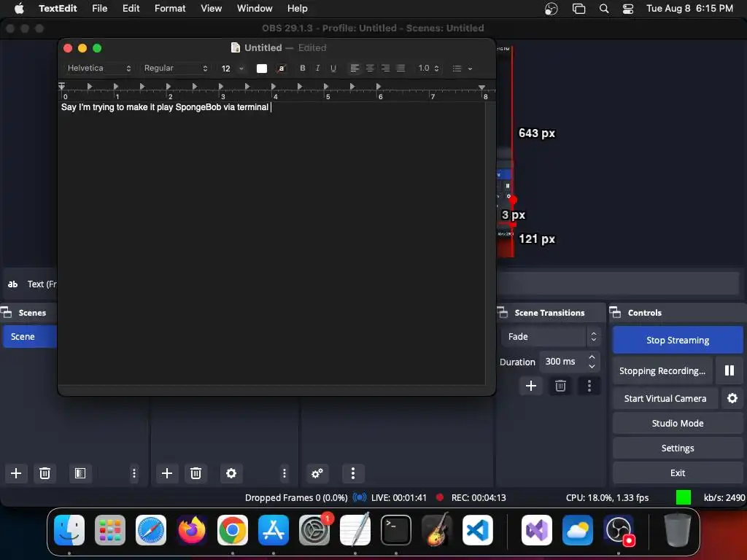Click the Scene Transitions dock icon
The width and height of the screenshot is (747, 560).
coord(503,312)
